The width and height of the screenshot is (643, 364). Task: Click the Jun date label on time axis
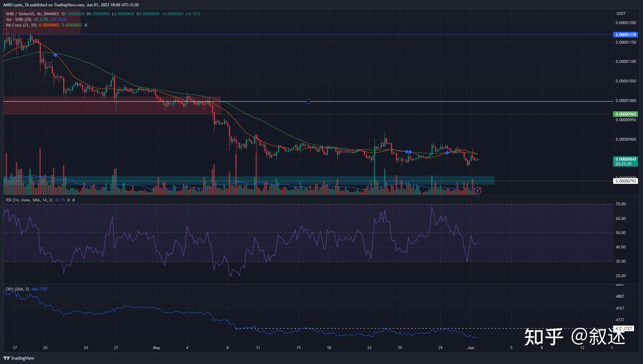[471, 348]
